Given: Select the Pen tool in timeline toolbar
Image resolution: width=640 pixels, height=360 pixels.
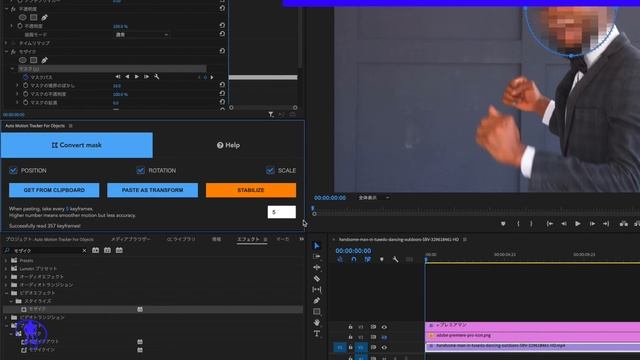Looking at the screenshot, I should click(x=317, y=301).
